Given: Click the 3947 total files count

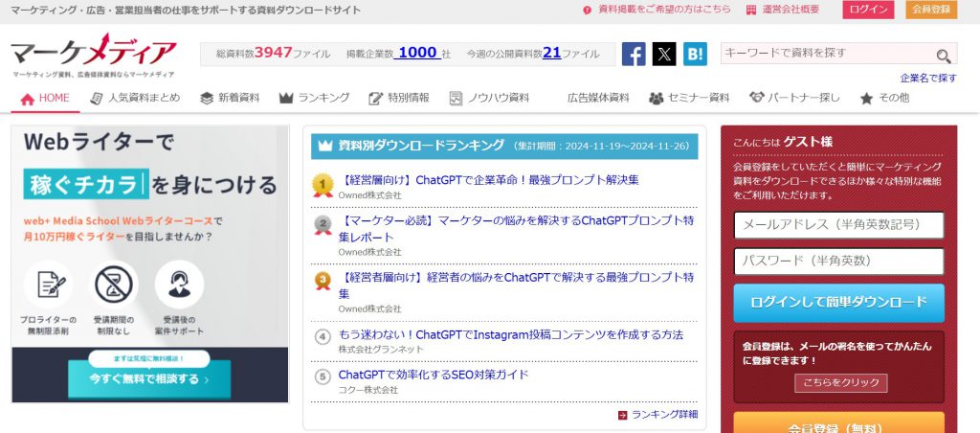Looking at the screenshot, I should click(273, 53).
